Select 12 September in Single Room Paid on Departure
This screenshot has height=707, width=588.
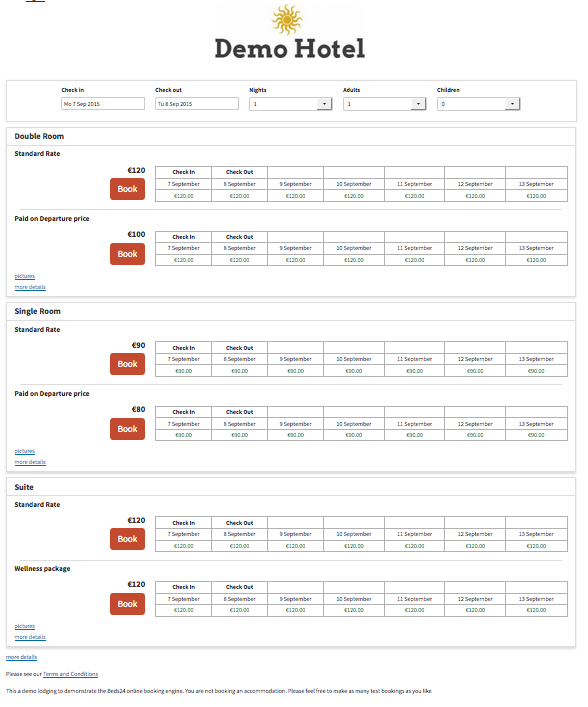pyautogui.click(x=475, y=424)
